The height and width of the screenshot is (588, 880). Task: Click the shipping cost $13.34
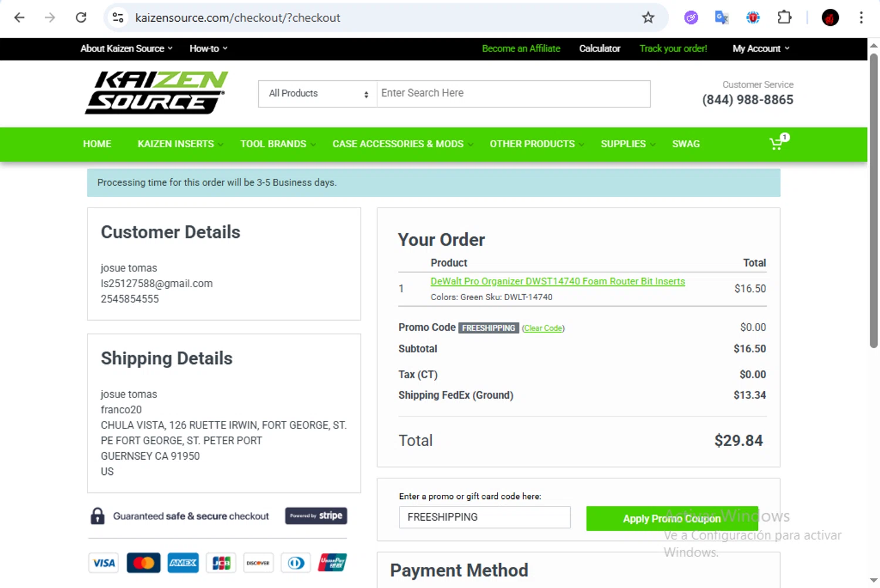point(750,395)
